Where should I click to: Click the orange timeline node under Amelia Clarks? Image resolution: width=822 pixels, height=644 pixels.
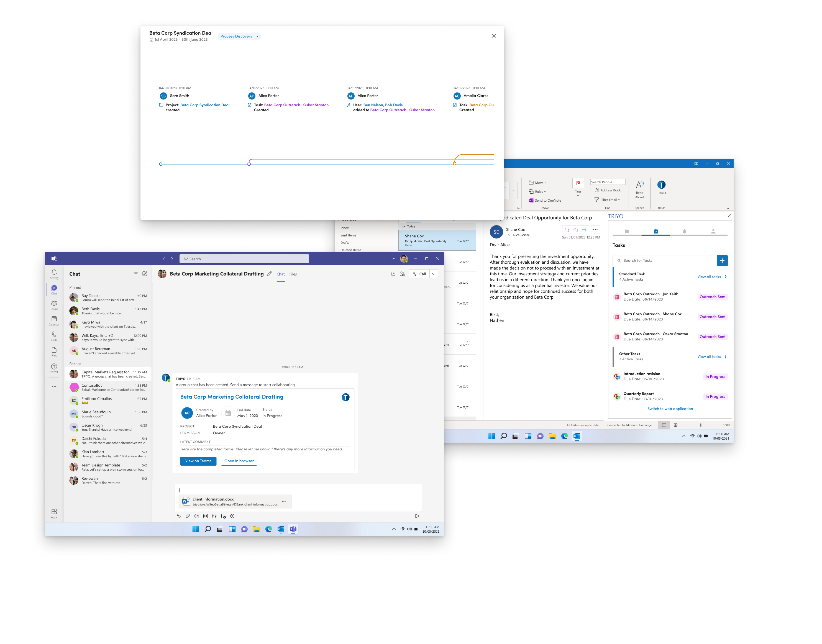pos(454,164)
